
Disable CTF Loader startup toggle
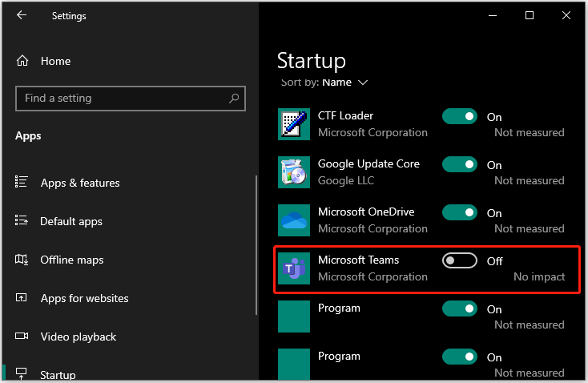(x=459, y=116)
